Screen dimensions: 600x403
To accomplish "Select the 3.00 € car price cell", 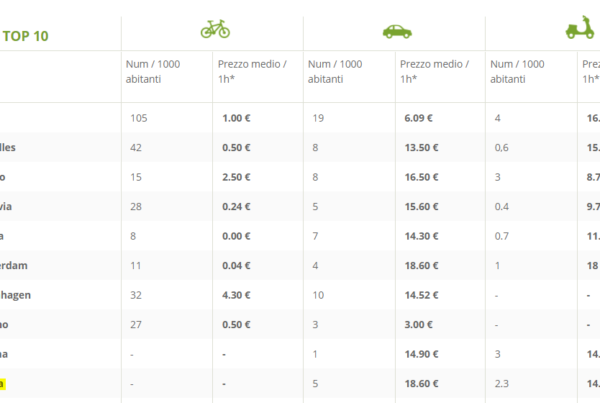I will click(x=418, y=325).
